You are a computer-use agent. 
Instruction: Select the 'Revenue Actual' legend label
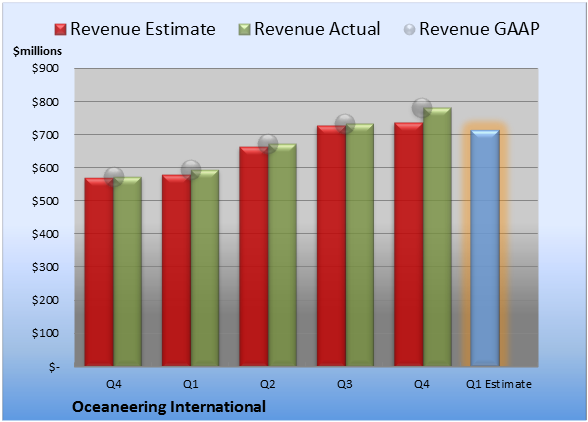pos(317,29)
